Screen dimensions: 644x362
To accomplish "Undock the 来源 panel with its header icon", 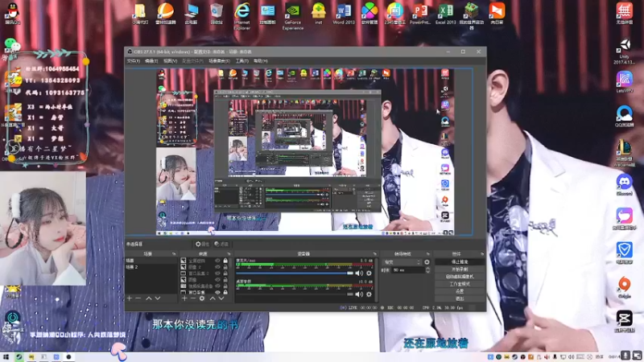I will coord(229,254).
